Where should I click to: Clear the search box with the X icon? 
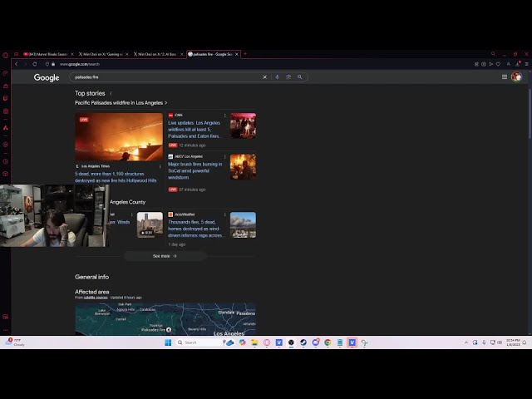265,77
